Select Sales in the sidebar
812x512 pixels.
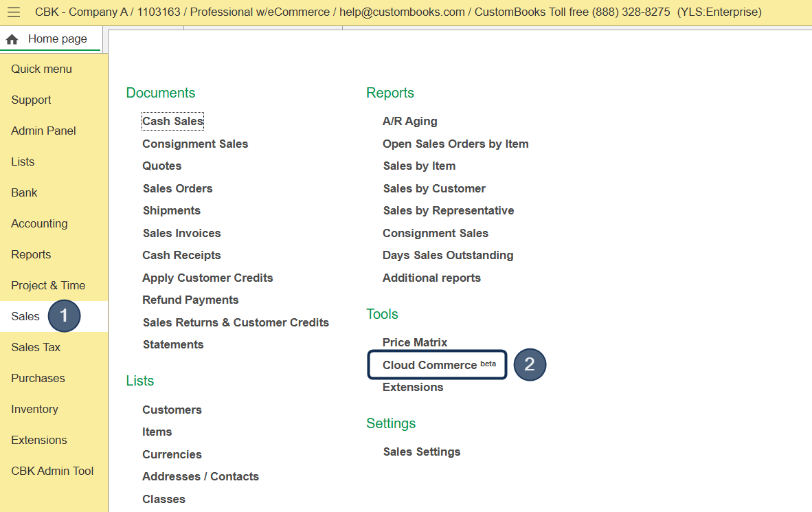click(x=25, y=316)
